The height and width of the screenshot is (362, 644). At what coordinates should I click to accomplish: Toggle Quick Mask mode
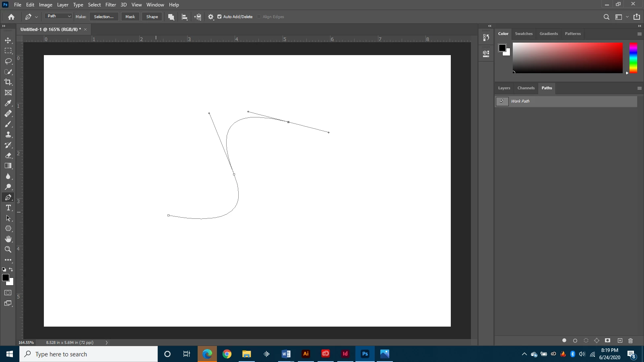[x=8, y=292]
